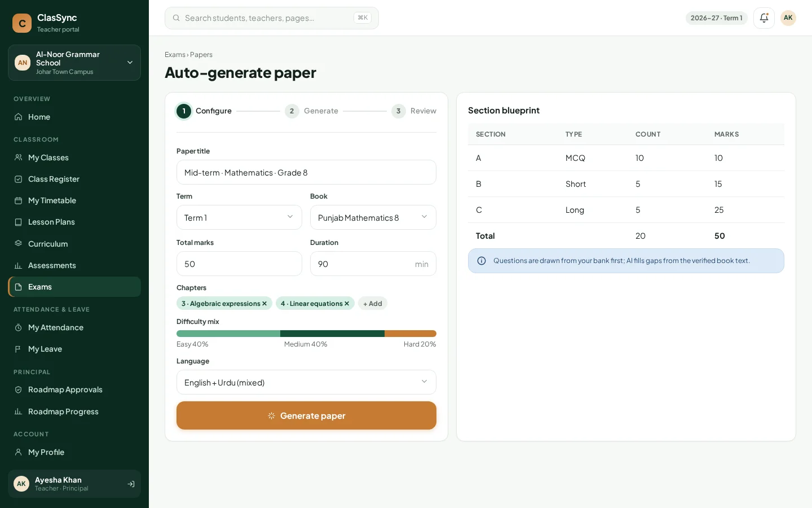812x508 pixels.
Task: Click the Hard segment of difficulty mix bar
Action: (411, 334)
